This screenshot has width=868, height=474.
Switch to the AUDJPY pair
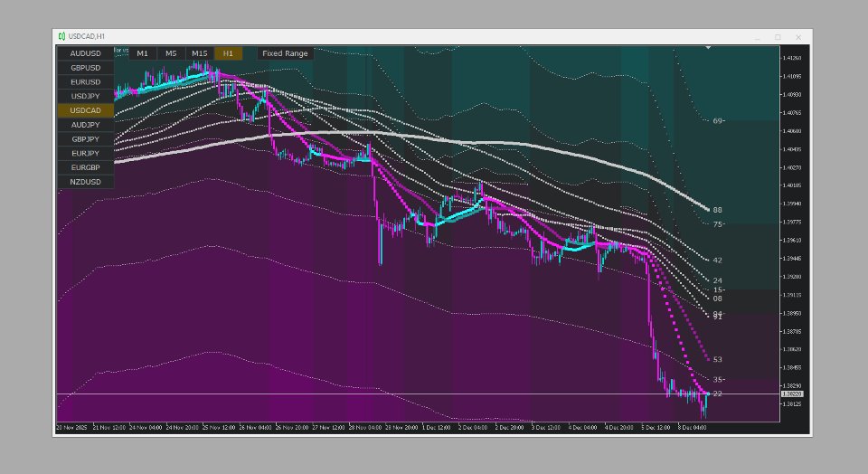tap(86, 125)
